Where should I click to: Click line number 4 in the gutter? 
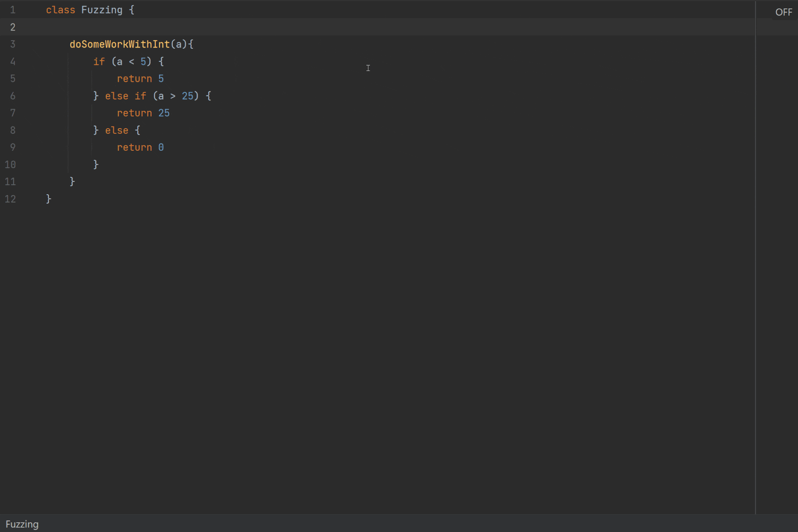pos(12,61)
